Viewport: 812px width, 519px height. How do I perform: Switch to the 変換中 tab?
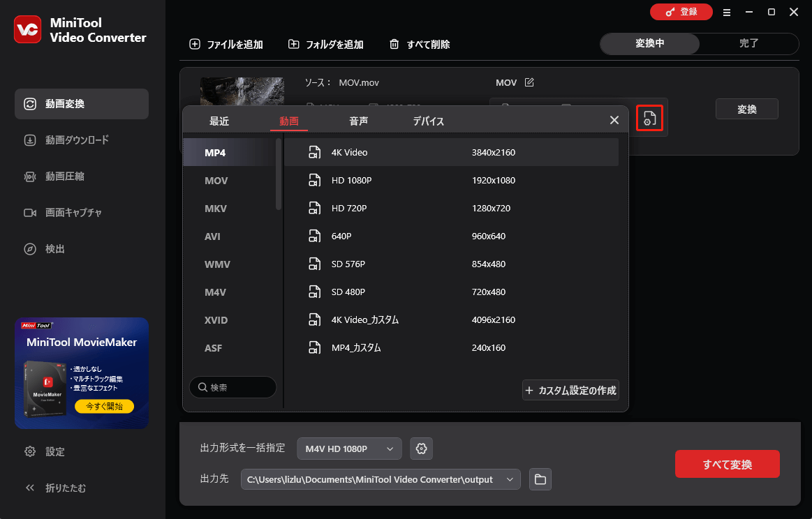coord(650,43)
